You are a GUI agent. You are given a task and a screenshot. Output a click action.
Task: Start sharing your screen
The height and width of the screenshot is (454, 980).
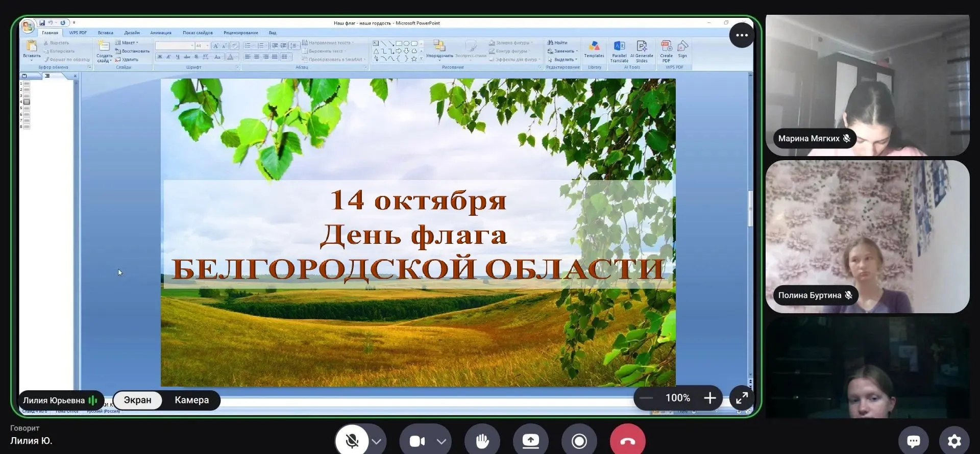pos(531,441)
